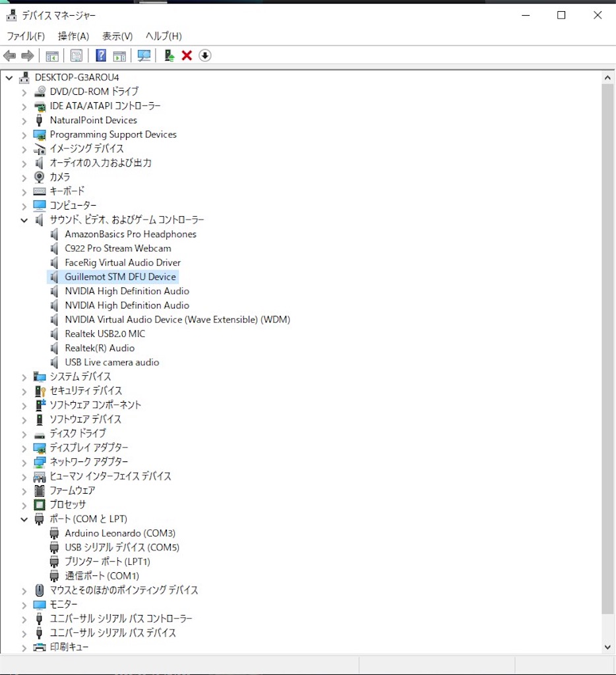Click the red X uninstall device icon
Viewport: 616px width, 675px height.
[x=187, y=55]
